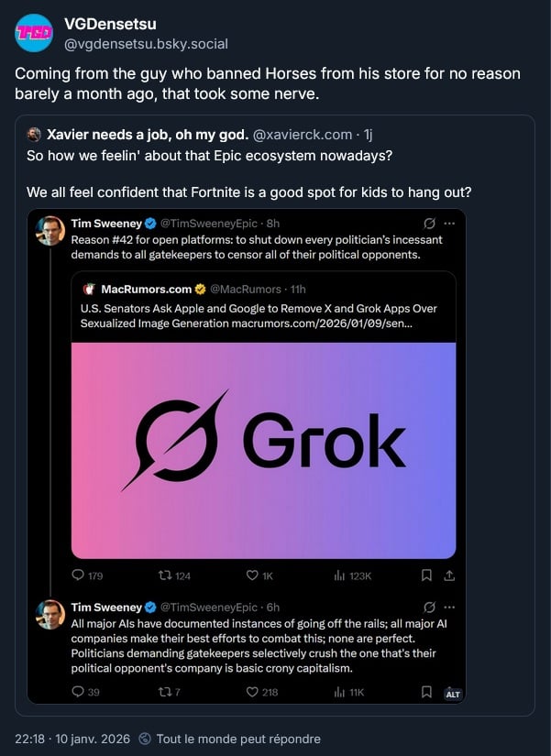
Task: Open the @vgdensetsu.bsky.social handle link
Action: pos(147,44)
